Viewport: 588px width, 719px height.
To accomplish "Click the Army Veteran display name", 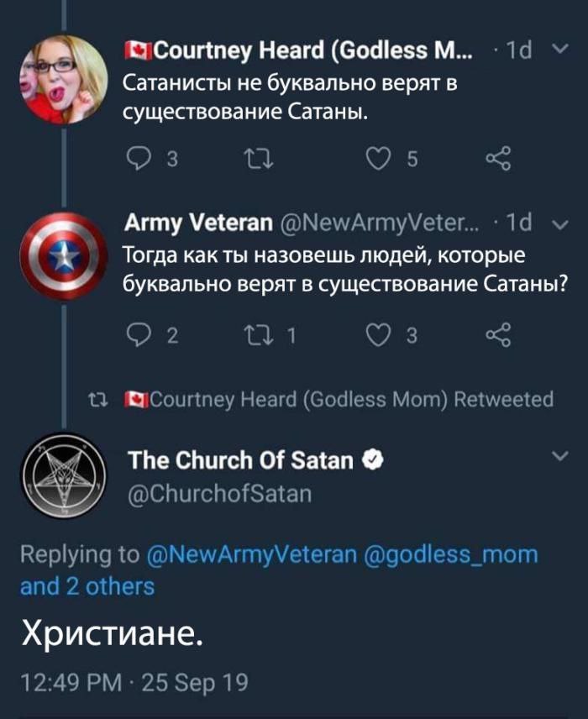I will pos(198,223).
